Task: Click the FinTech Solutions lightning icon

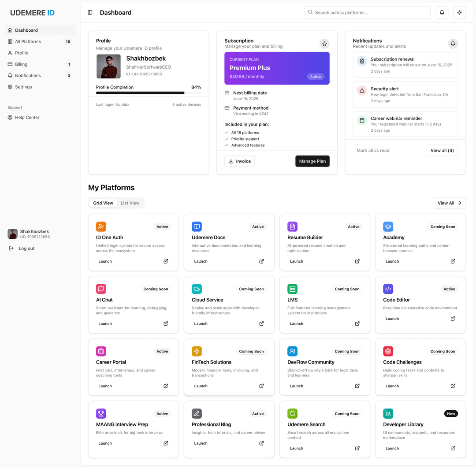Action: 197,351
